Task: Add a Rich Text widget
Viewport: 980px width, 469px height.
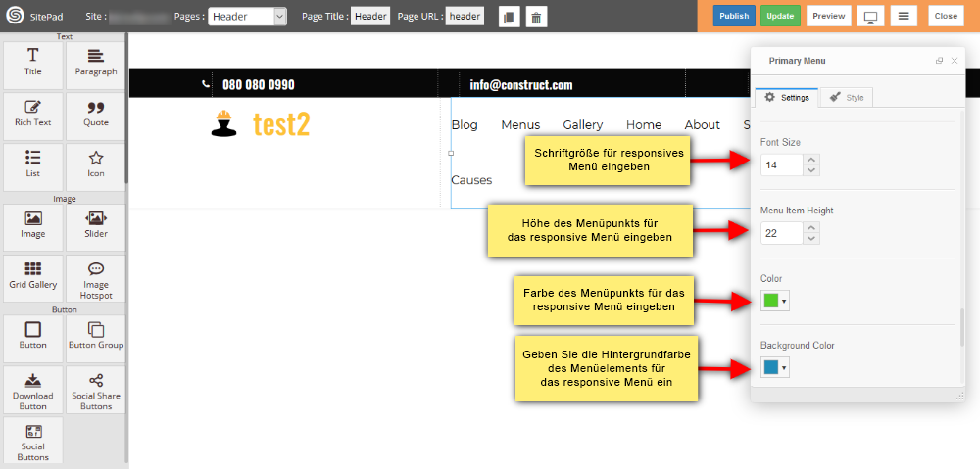Action: point(33,117)
